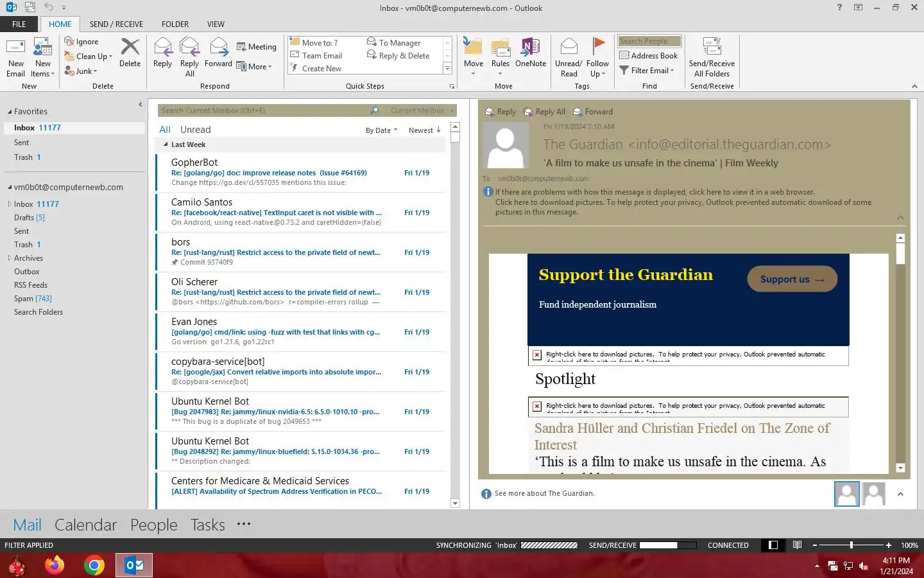Viewport: 924px width, 578px height.
Task: Toggle Newest sort order
Action: coord(424,130)
